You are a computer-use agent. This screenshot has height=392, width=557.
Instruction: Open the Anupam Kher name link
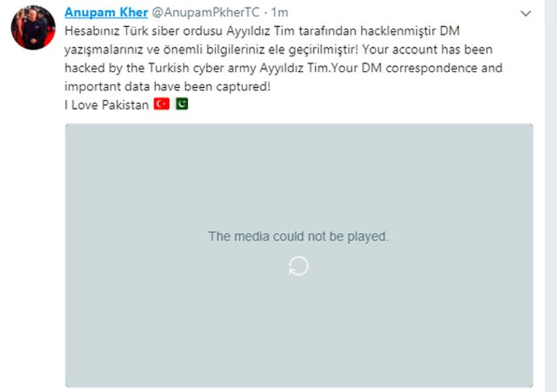coord(106,12)
